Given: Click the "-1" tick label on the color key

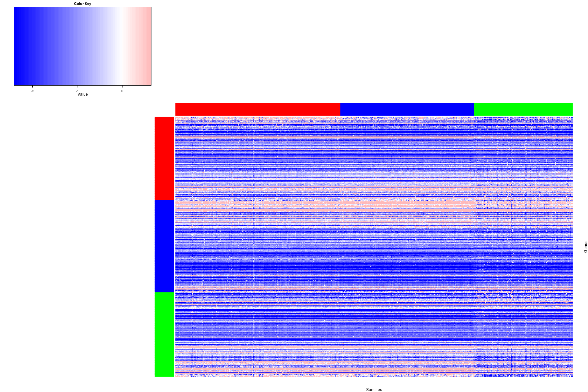Looking at the screenshot, I should pos(77,91).
